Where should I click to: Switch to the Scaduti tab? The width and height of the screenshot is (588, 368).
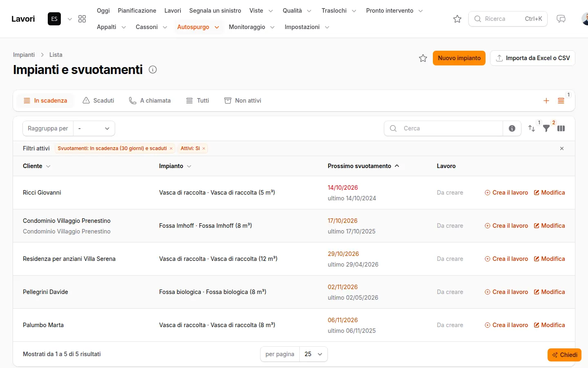98,101
